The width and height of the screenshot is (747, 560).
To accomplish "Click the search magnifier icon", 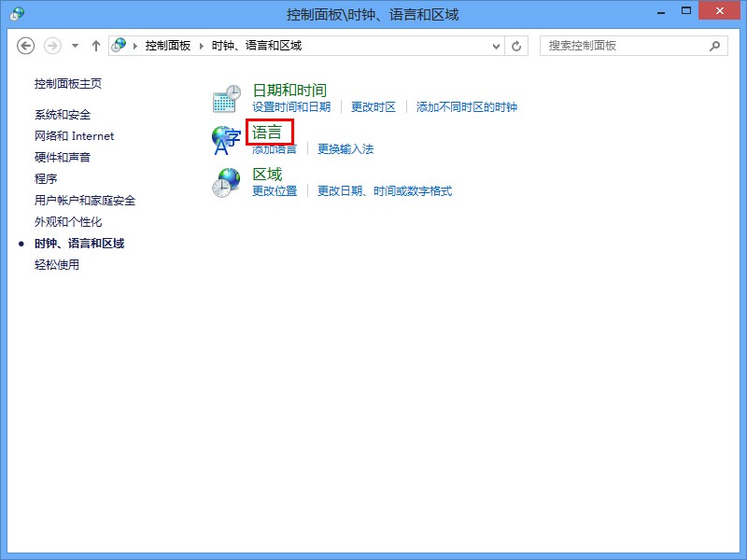I will pyautogui.click(x=715, y=46).
